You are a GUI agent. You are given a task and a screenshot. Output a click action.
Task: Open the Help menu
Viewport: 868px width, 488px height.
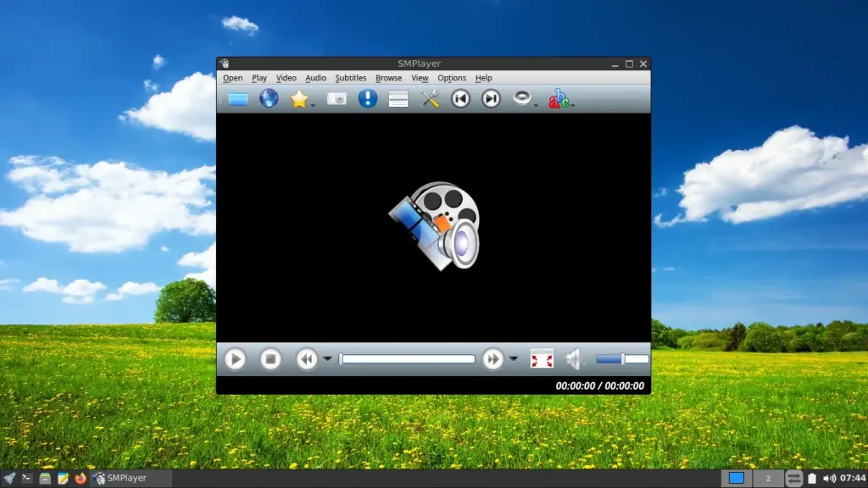(x=483, y=78)
